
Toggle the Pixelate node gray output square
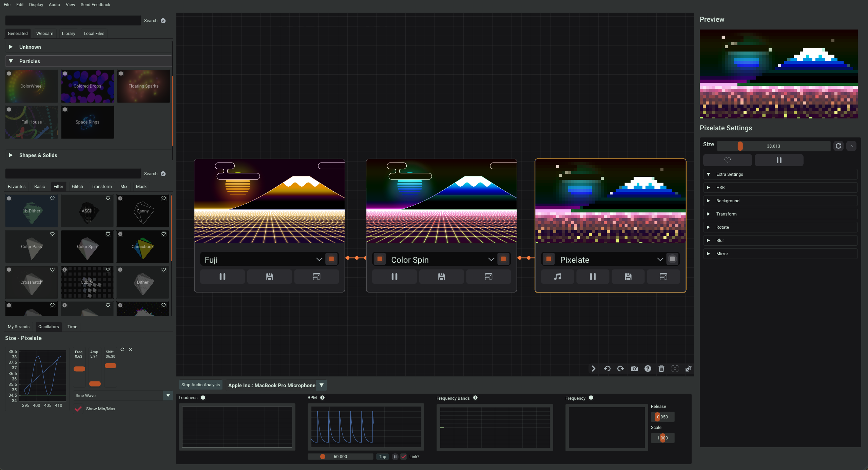[672, 259]
